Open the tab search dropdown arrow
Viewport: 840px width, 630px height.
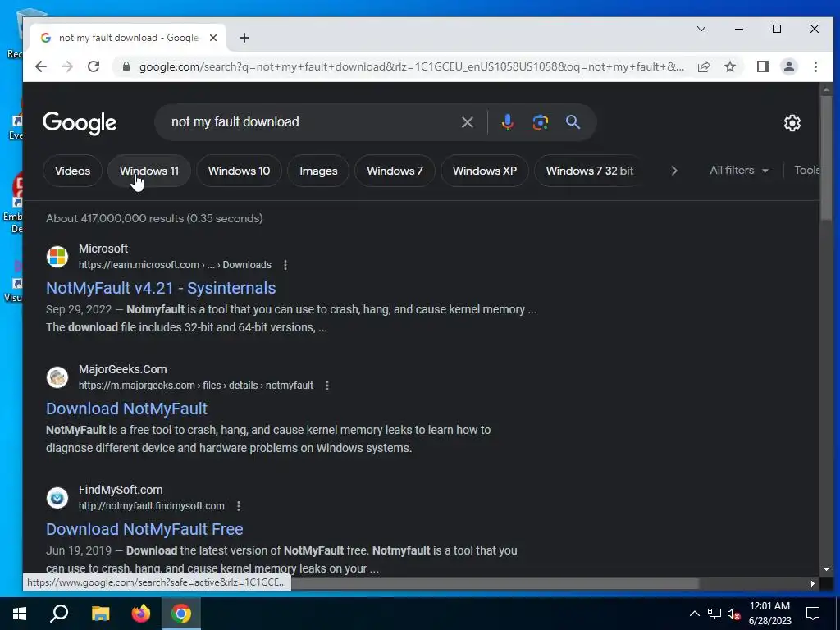coord(701,29)
